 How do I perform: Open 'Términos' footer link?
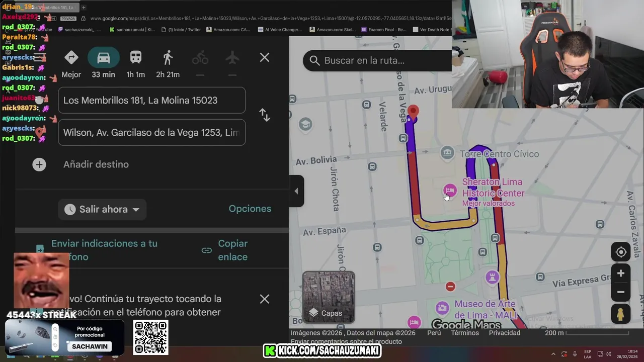pos(465,333)
